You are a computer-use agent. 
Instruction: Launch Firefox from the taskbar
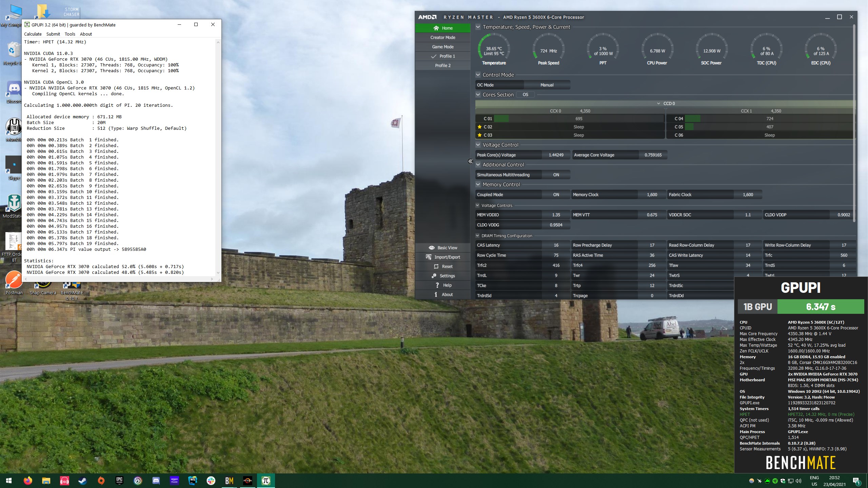[28, 481]
